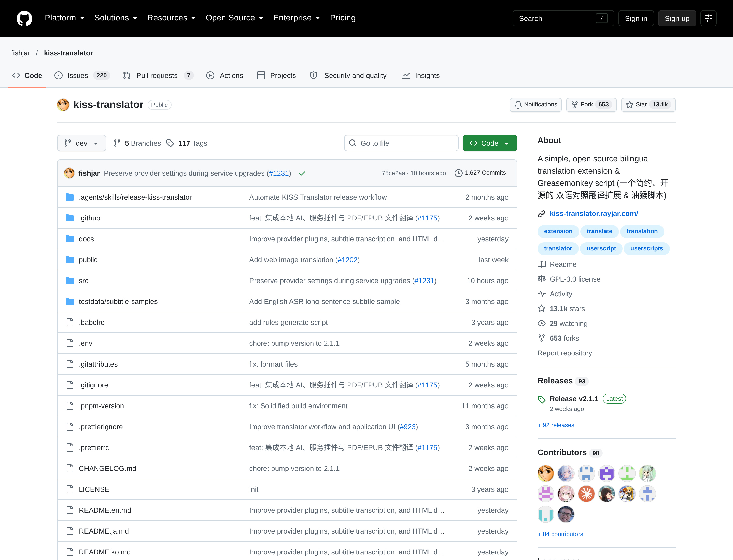
Task: Expand the Open Source menu
Action: [234, 18]
